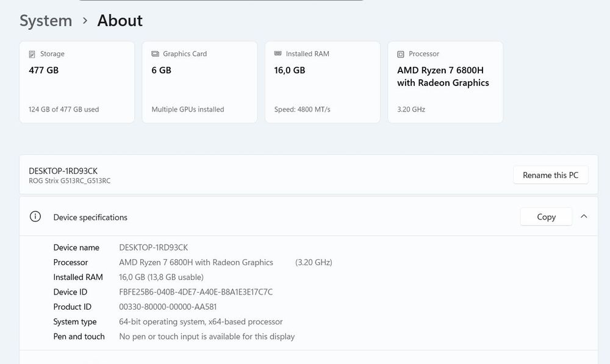Viewport: 610px width, 364px height.
Task: Click the Device specifications heading
Action: [90, 217]
